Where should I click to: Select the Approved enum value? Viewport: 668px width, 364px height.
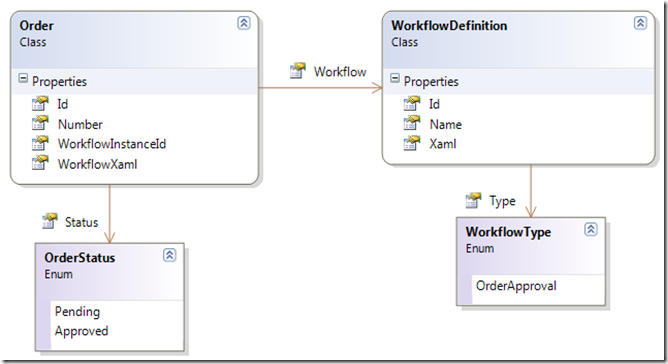pos(81,331)
